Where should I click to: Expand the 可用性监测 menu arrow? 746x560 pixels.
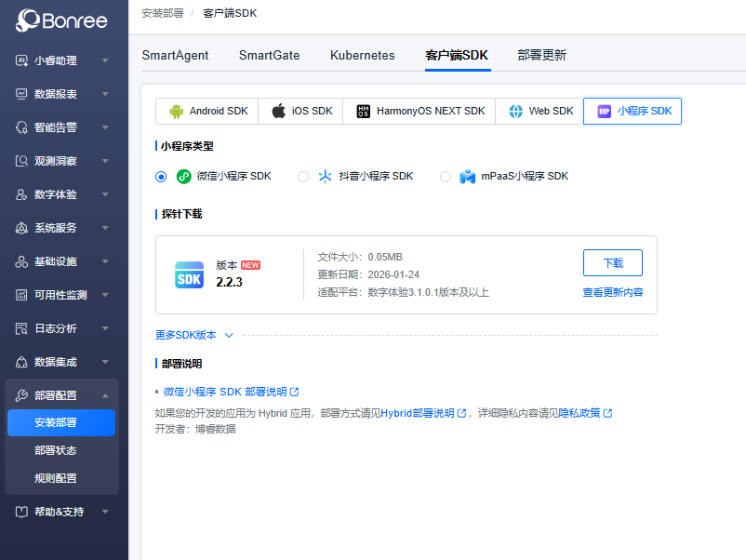[x=105, y=295]
